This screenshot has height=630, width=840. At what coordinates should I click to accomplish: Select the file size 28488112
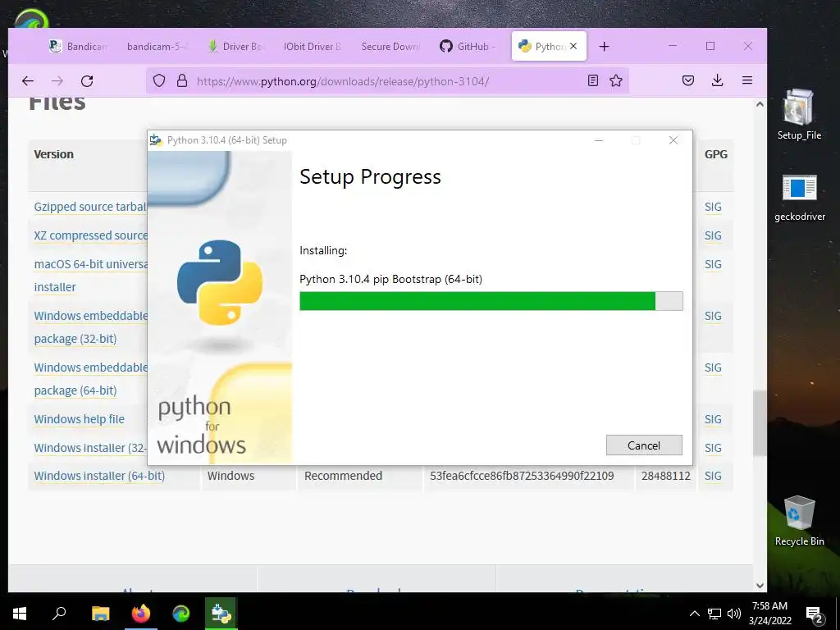tap(666, 476)
